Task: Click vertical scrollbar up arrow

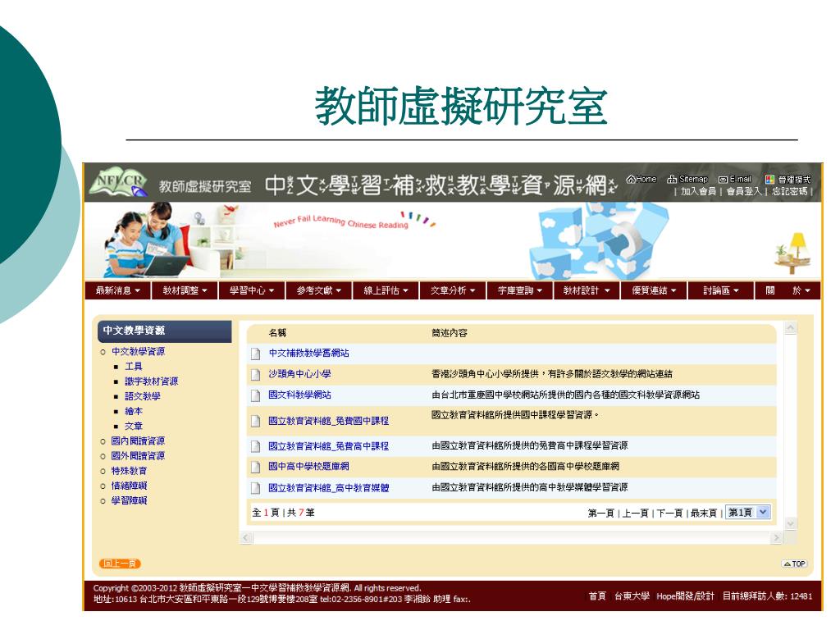Action: coord(791,327)
